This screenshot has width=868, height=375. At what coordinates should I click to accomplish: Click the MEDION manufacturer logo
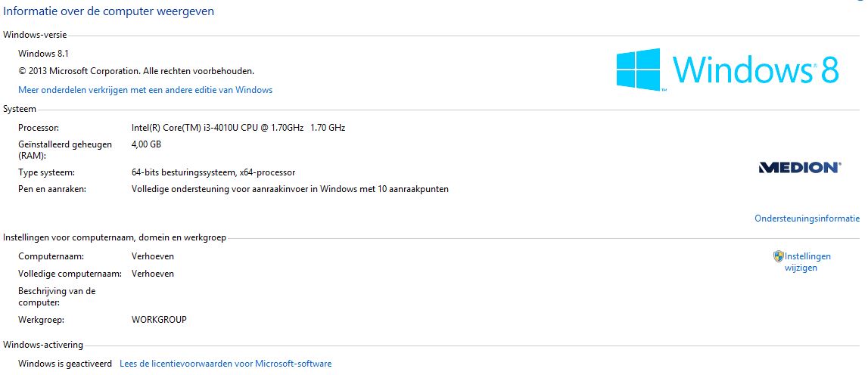click(799, 167)
